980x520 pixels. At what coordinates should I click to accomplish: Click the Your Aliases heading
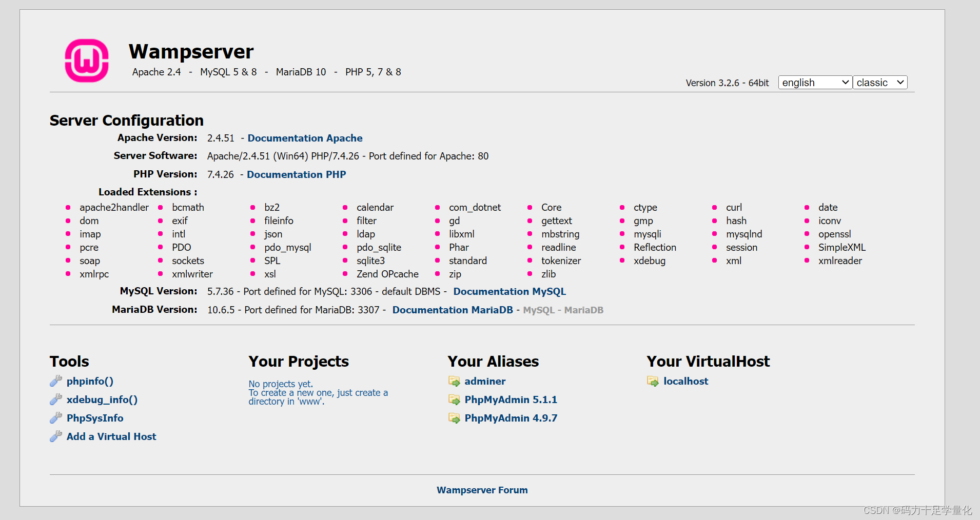point(493,361)
